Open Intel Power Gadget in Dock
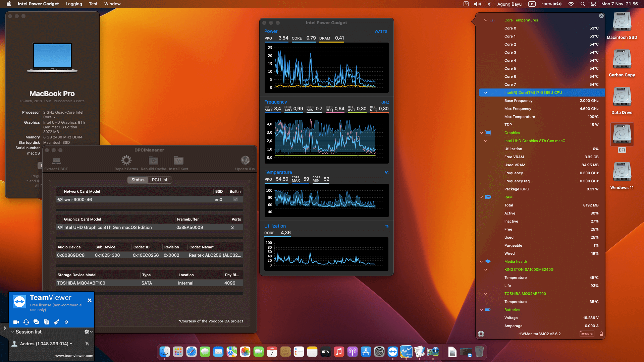644x362 pixels. 406,352
